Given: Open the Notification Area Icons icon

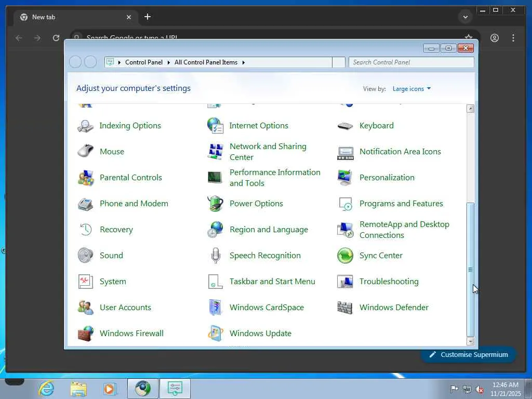Looking at the screenshot, I should (345, 152).
